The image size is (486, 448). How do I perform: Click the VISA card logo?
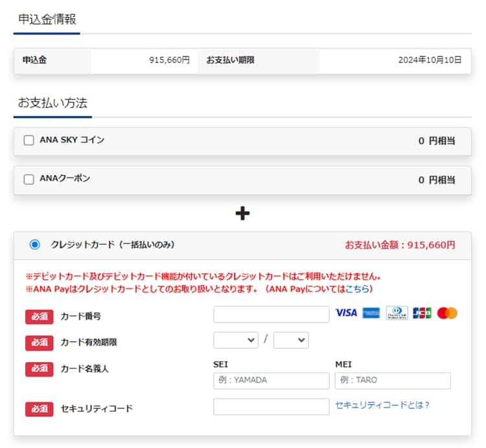[346, 313]
